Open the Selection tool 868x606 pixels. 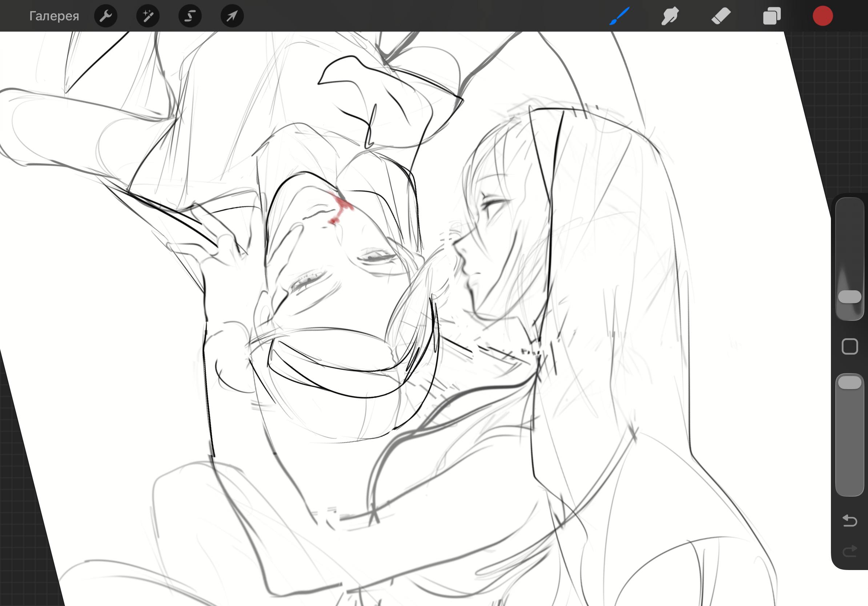pos(190,16)
